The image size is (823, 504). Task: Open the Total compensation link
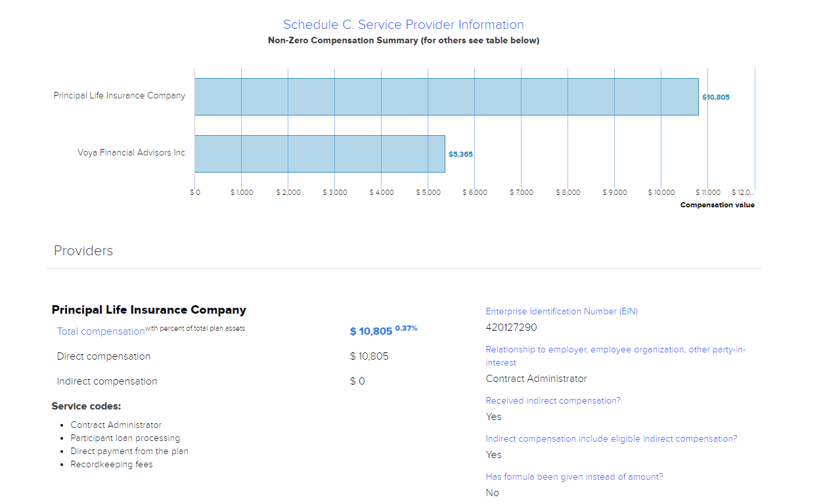point(100,331)
